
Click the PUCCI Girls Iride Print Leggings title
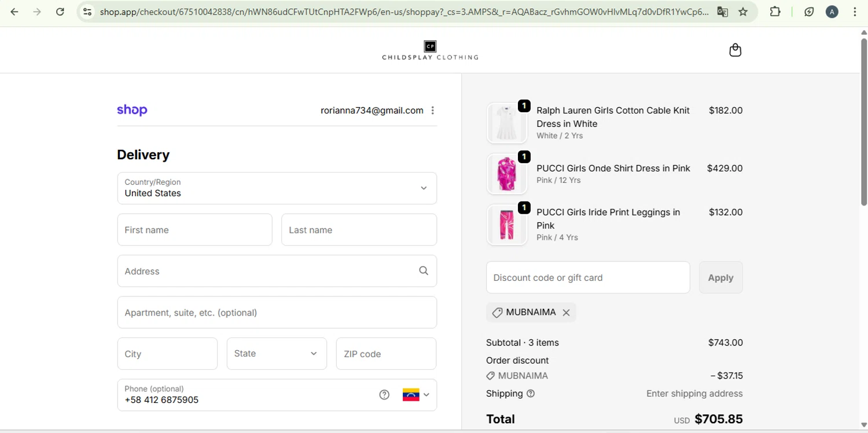pos(608,219)
